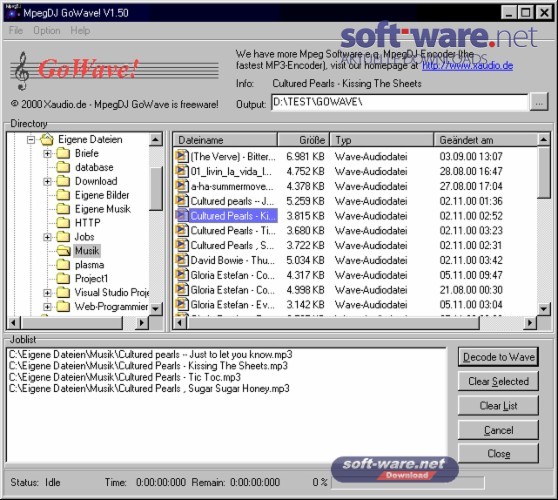Select the Musik folder label in tree
Screen dimensions: 558x500
click(x=87, y=251)
